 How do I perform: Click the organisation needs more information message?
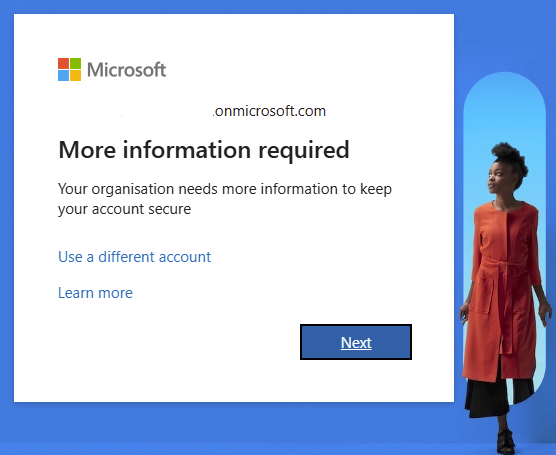(x=225, y=199)
